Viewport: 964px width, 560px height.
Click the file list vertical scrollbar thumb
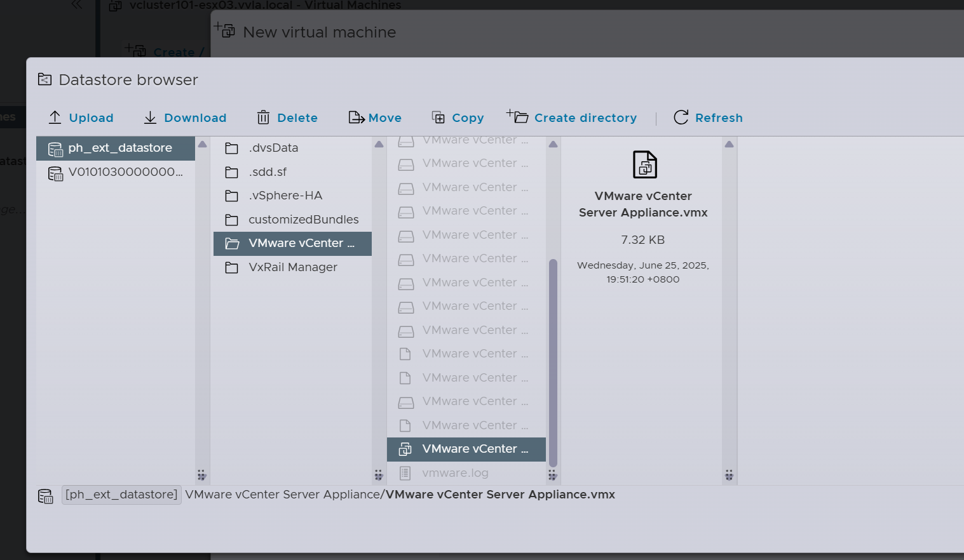(553, 362)
